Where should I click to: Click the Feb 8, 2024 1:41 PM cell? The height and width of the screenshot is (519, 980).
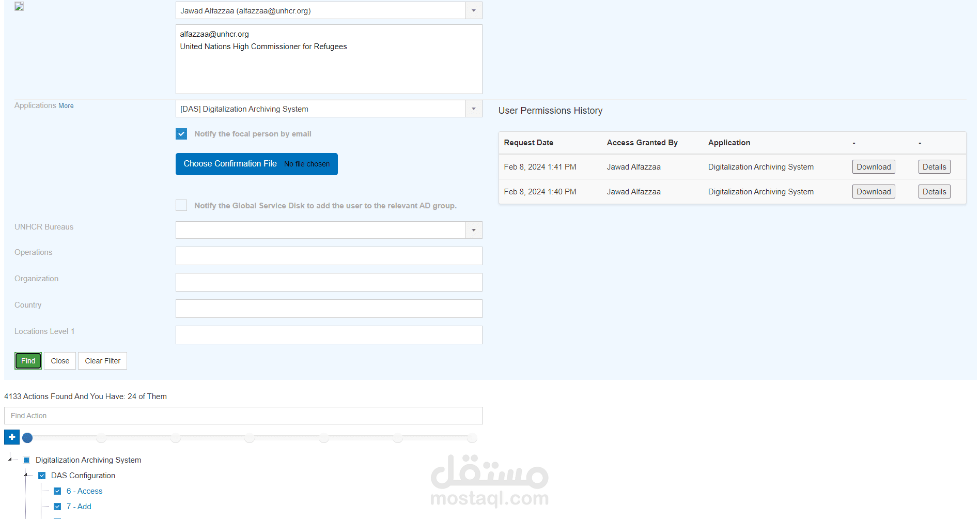[x=540, y=167]
